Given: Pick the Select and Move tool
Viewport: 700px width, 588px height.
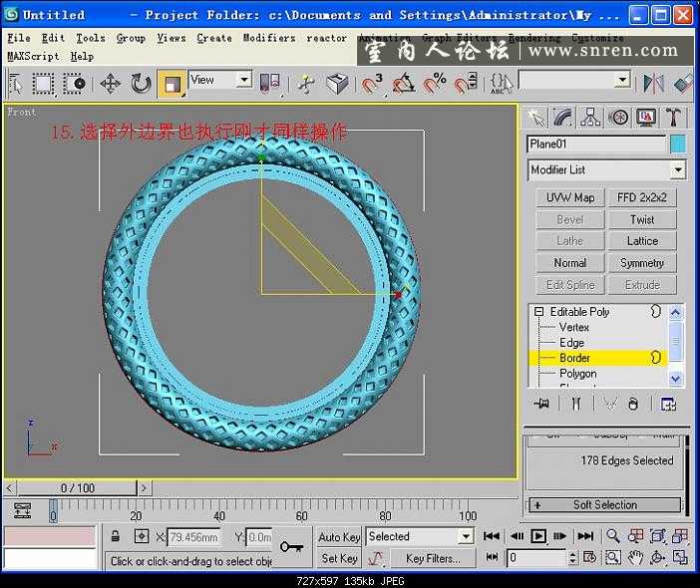Looking at the screenshot, I should pyautogui.click(x=111, y=84).
